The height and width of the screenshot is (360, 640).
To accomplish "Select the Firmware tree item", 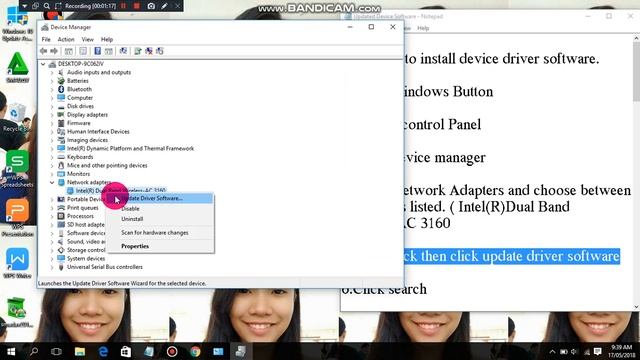I will [78, 123].
